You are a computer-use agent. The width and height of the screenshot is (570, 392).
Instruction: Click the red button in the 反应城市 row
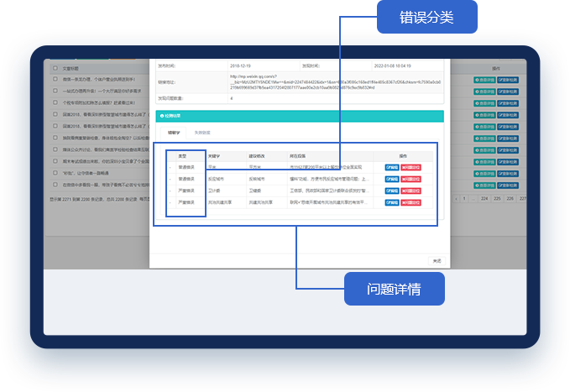[x=411, y=179]
